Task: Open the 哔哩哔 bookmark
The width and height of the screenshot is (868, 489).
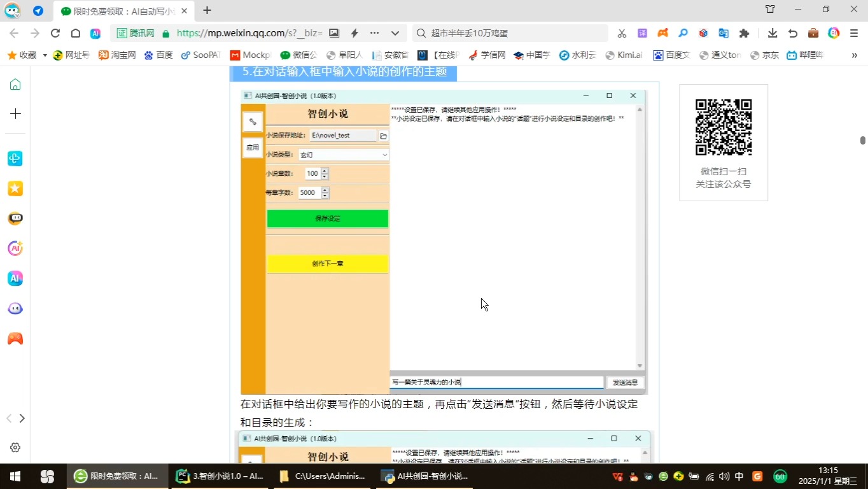Action: (x=805, y=55)
